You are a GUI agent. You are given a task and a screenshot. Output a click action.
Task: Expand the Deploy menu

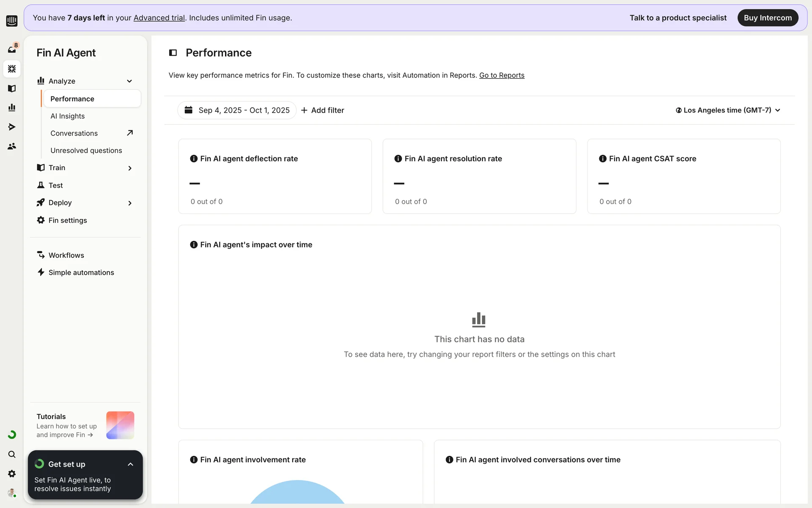(x=129, y=203)
